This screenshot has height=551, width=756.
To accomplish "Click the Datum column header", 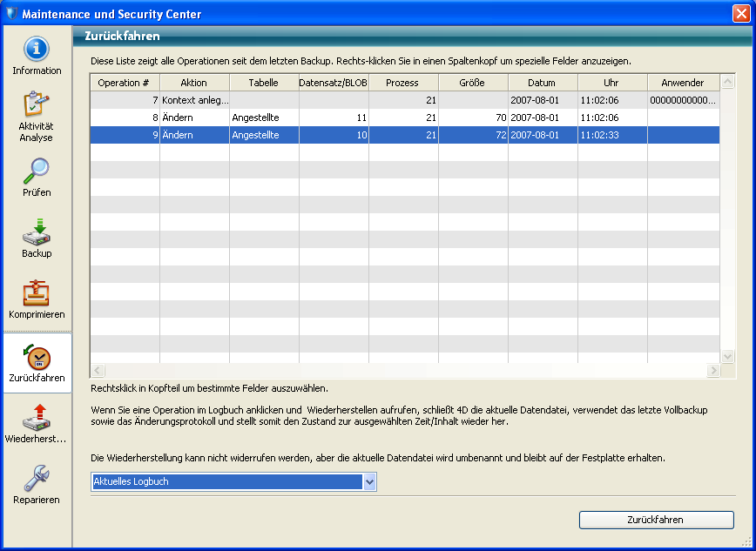I will pyautogui.click(x=542, y=83).
